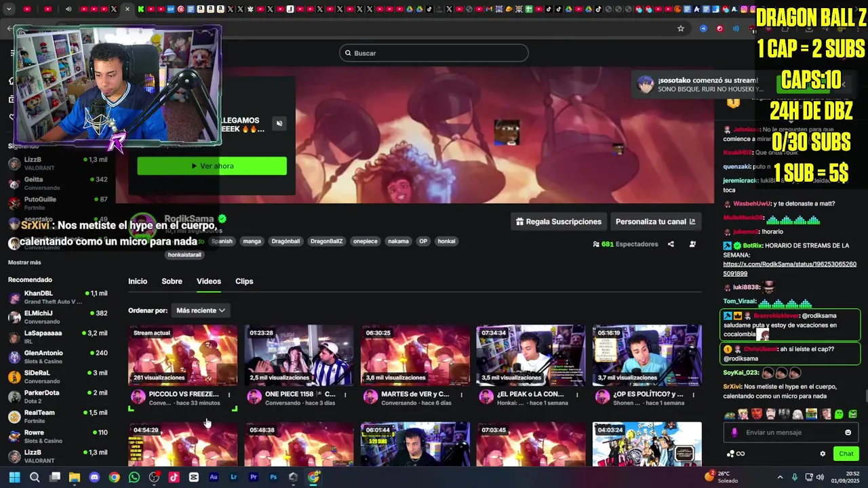Click the Enviar un mensaje chat input
This screenshot has width=868, height=488.
[790, 432]
